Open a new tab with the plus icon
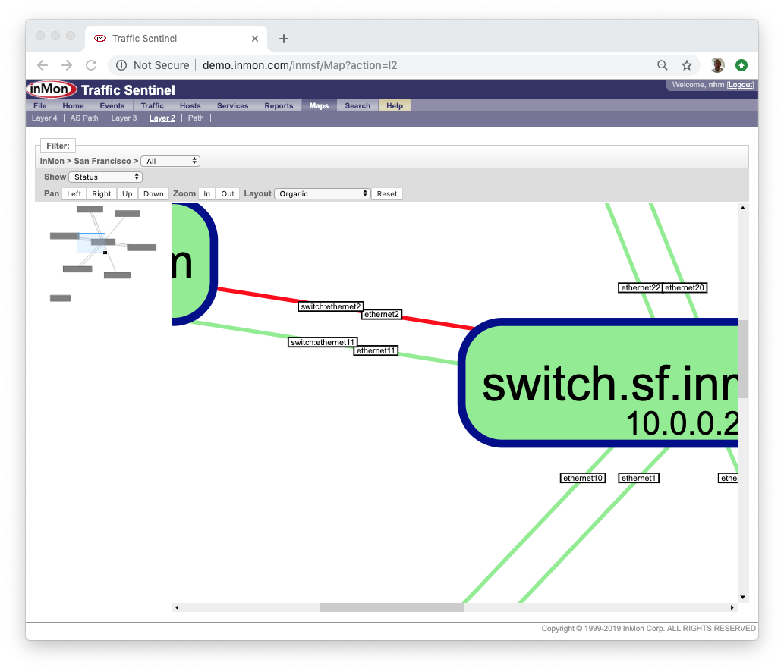This screenshot has height=672, width=784. (284, 39)
